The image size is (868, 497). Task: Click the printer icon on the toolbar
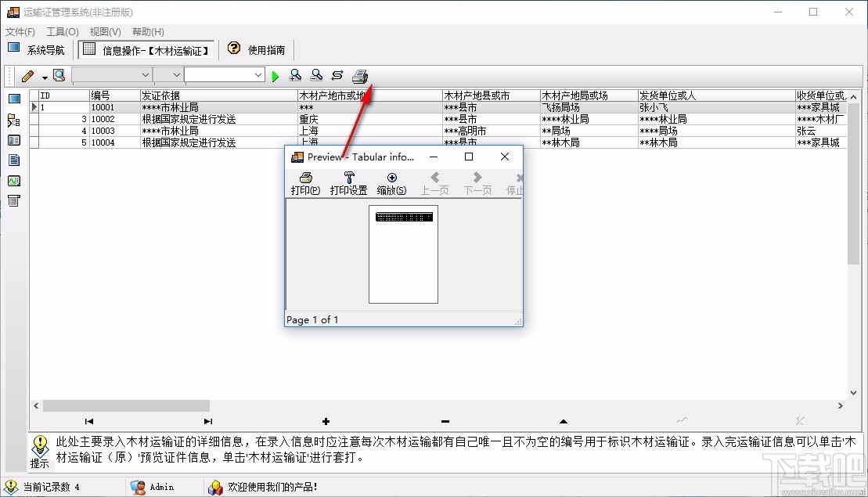pyautogui.click(x=359, y=75)
